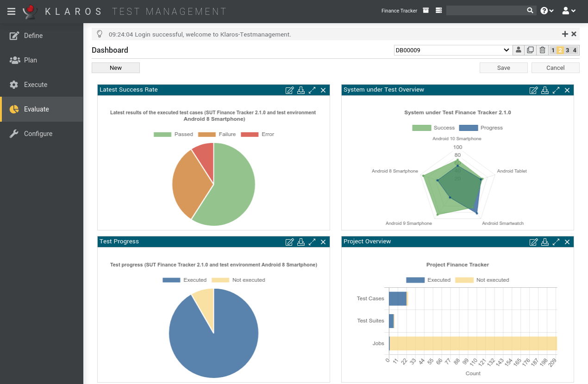The height and width of the screenshot is (384, 588).
Task: Click the Finance Tracker project label
Action: tap(399, 11)
